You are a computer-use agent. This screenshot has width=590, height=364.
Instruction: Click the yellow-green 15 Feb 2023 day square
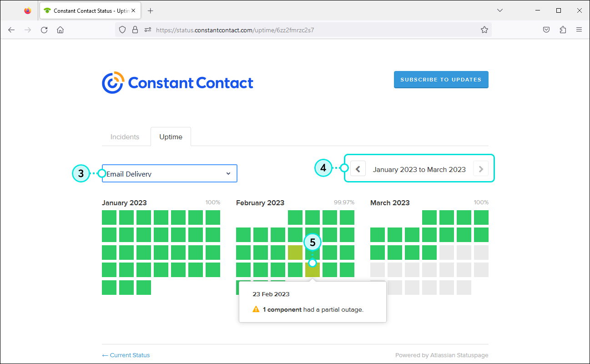pyautogui.click(x=295, y=253)
